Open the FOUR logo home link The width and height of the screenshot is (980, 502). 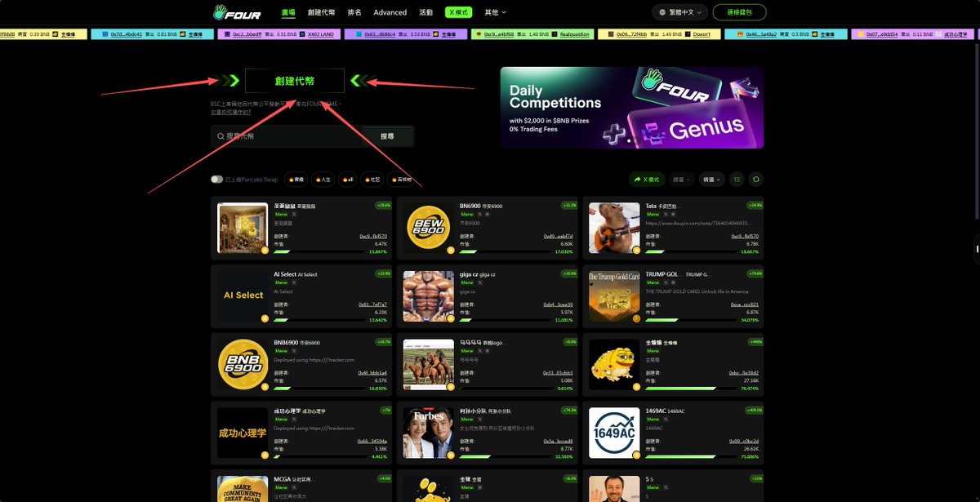click(x=236, y=12)
